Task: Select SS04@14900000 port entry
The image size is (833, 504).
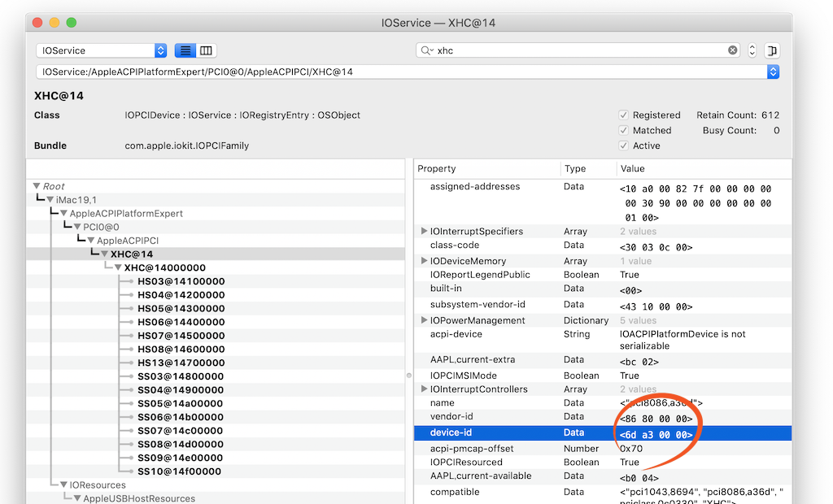Action: point(181,390)
